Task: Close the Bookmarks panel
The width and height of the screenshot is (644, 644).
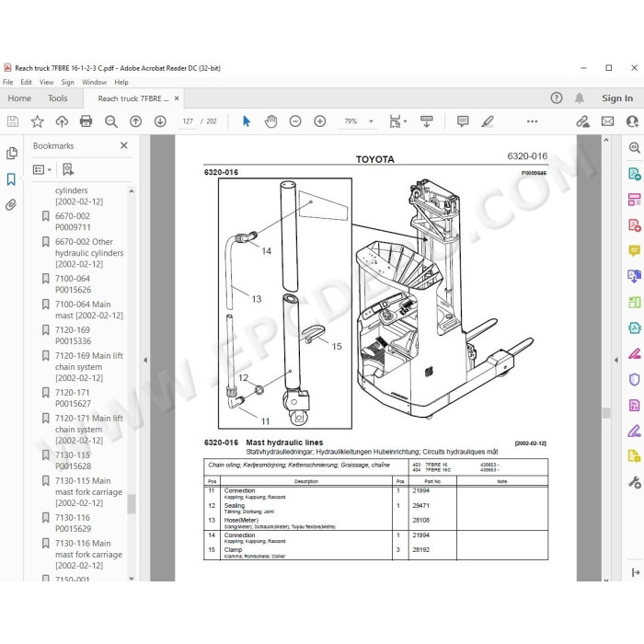Action: coord(124,145)
